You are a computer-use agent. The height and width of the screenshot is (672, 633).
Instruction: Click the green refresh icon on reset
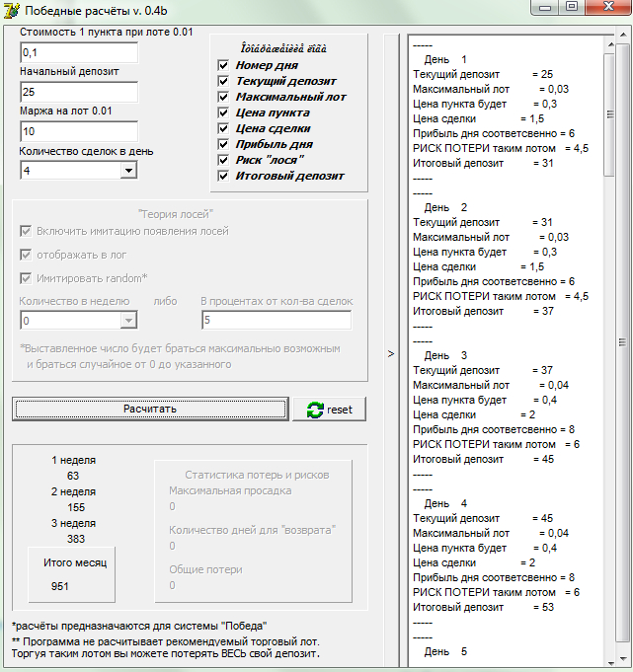click(x=315, y=410)
